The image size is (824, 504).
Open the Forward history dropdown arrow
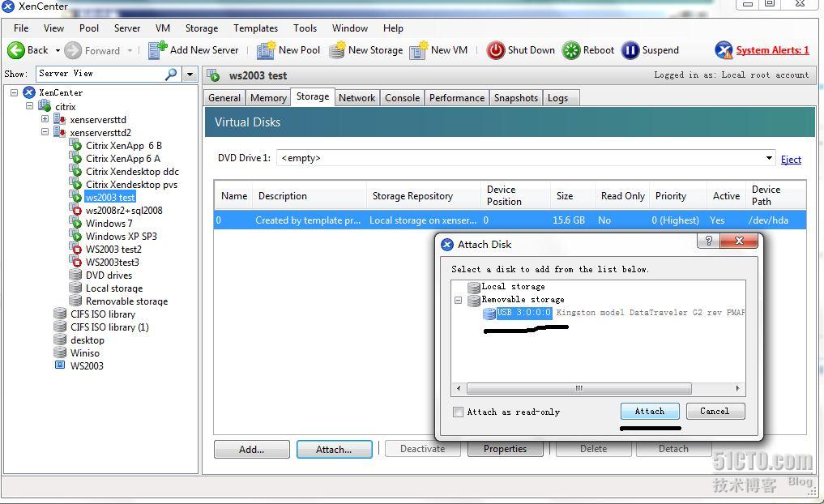tap(130, 51)
